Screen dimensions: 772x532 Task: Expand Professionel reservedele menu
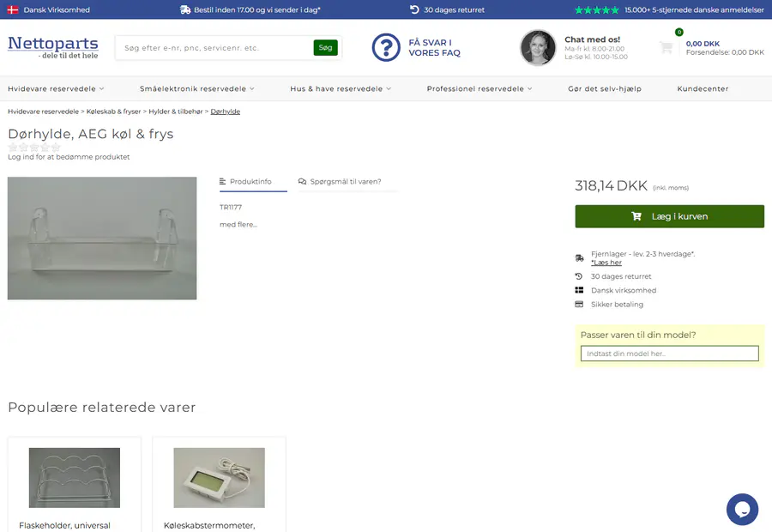pyautogui.click(x=479, y=88)
